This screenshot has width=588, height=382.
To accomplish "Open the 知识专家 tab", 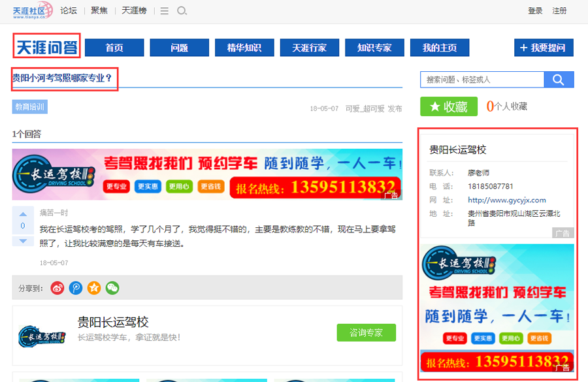I will tap(374, 48).
